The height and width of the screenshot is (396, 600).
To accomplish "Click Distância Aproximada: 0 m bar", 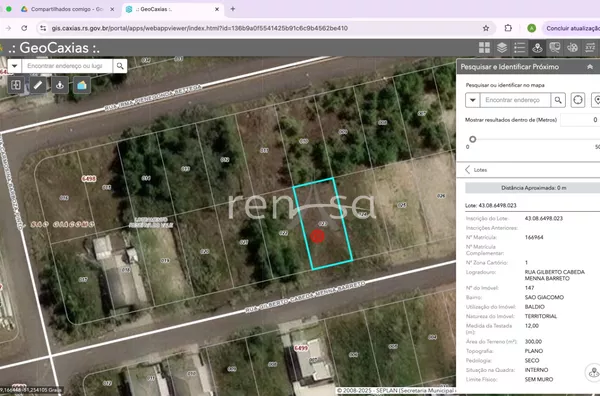I will tap(533, 188).
